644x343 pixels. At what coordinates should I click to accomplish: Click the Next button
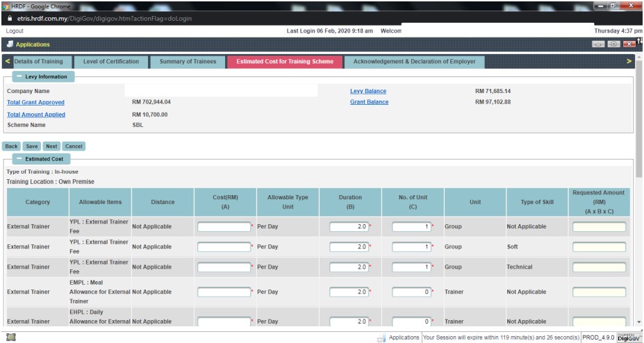coord(51,147)
